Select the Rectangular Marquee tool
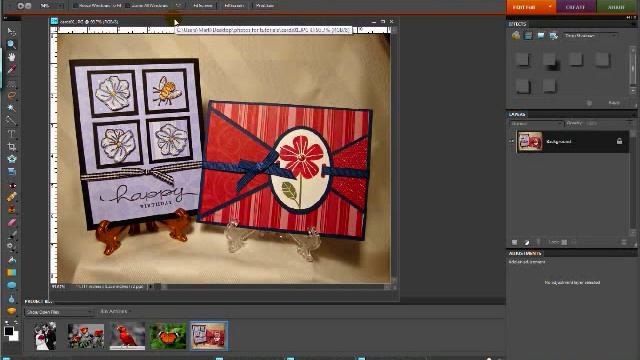 11,84
